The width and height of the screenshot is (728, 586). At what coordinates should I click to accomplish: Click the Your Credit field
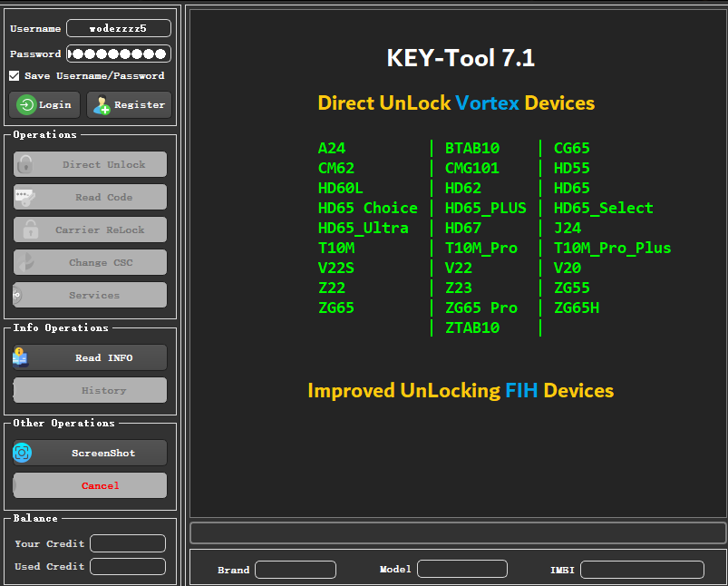(128, 543)
